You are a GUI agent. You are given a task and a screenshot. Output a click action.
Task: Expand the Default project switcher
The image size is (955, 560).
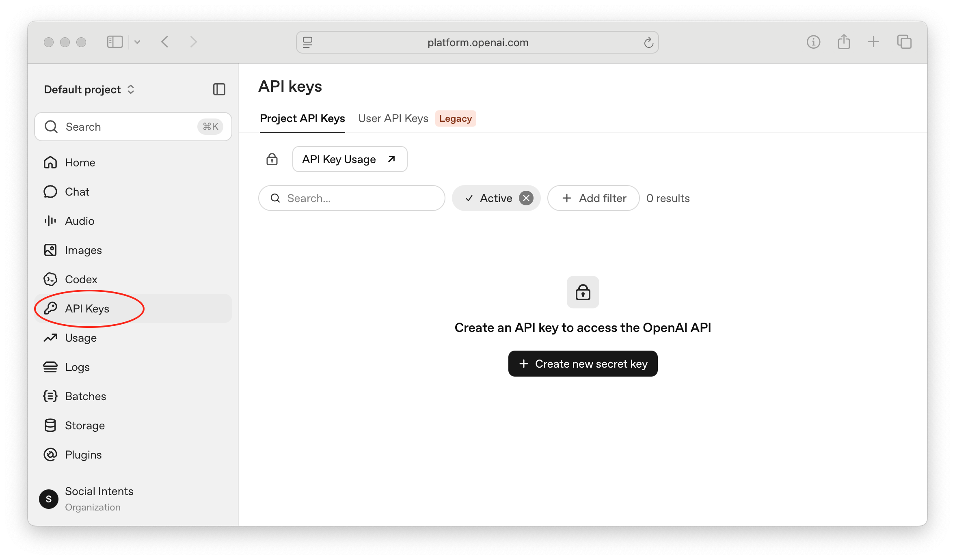[89, 89]
